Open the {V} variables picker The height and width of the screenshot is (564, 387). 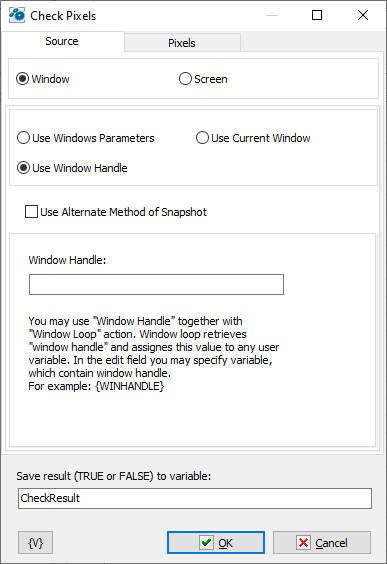click(x=36, y=542)
